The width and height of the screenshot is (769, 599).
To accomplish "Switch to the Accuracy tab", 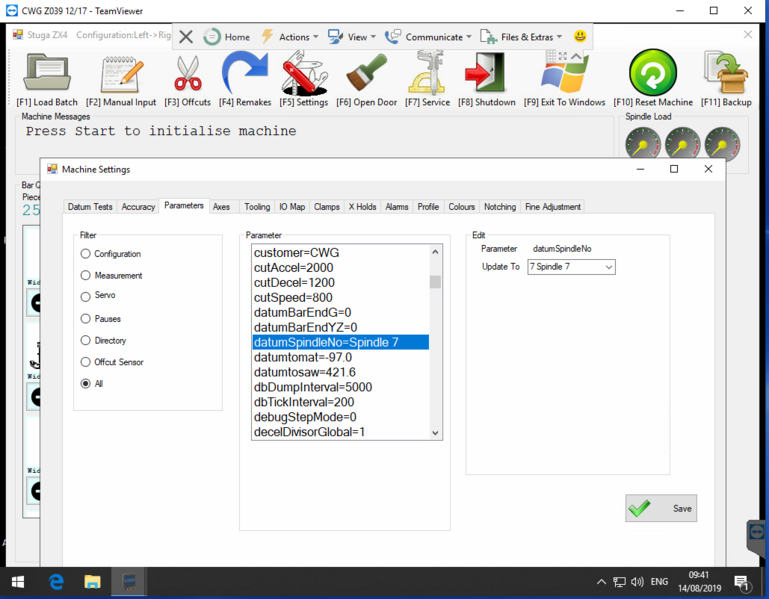I will [138, 207].
